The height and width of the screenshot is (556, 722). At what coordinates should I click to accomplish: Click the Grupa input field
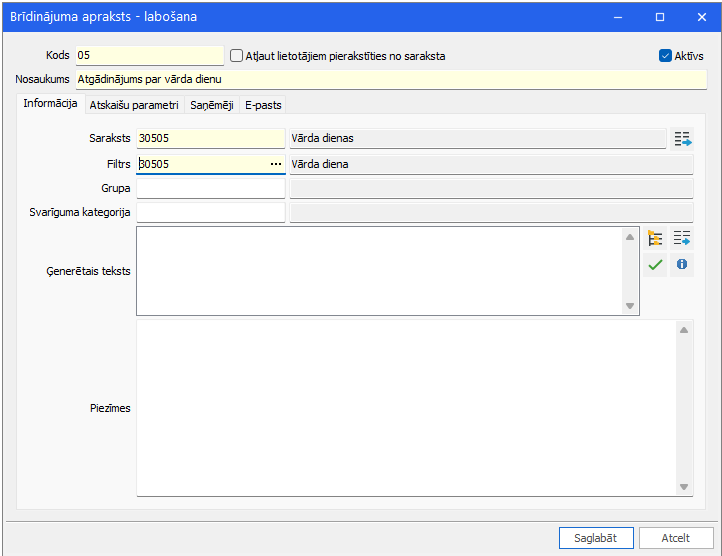(211, 188)
